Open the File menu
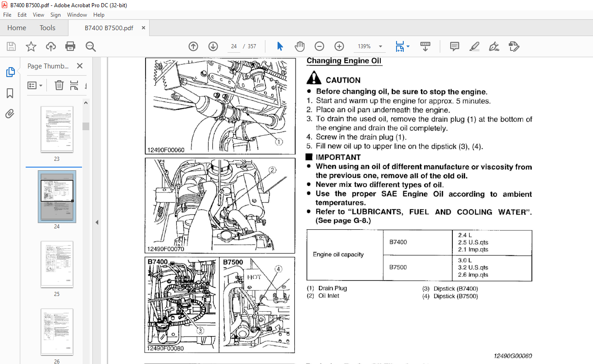Screen dimensions: 593x364 coord(7,15)
